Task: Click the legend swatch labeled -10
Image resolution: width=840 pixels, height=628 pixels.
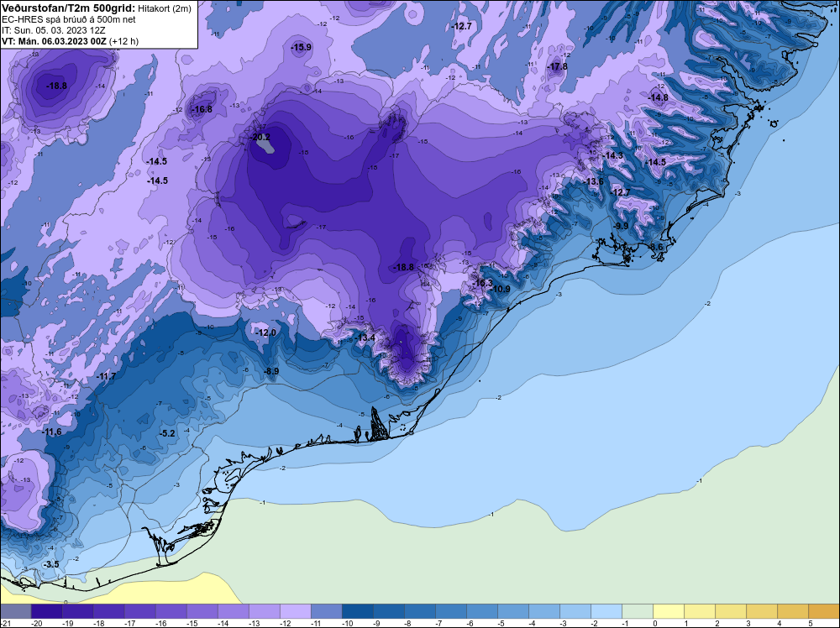Action: (357, 611)
